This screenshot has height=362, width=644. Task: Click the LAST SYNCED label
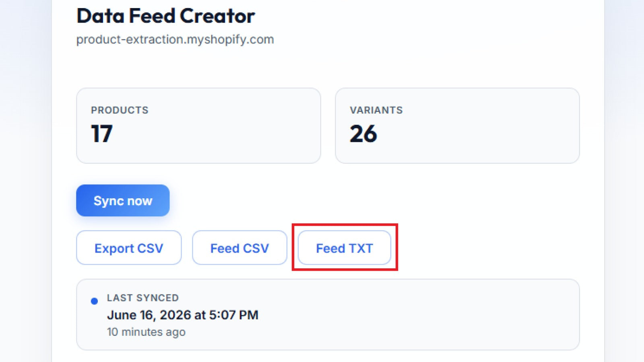click(142, 298)
